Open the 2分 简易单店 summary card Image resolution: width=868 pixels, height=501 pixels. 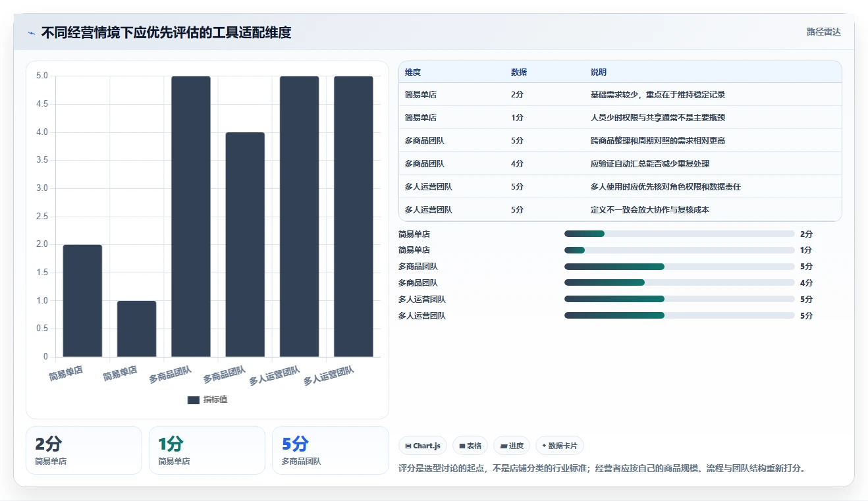coord(84,450)
